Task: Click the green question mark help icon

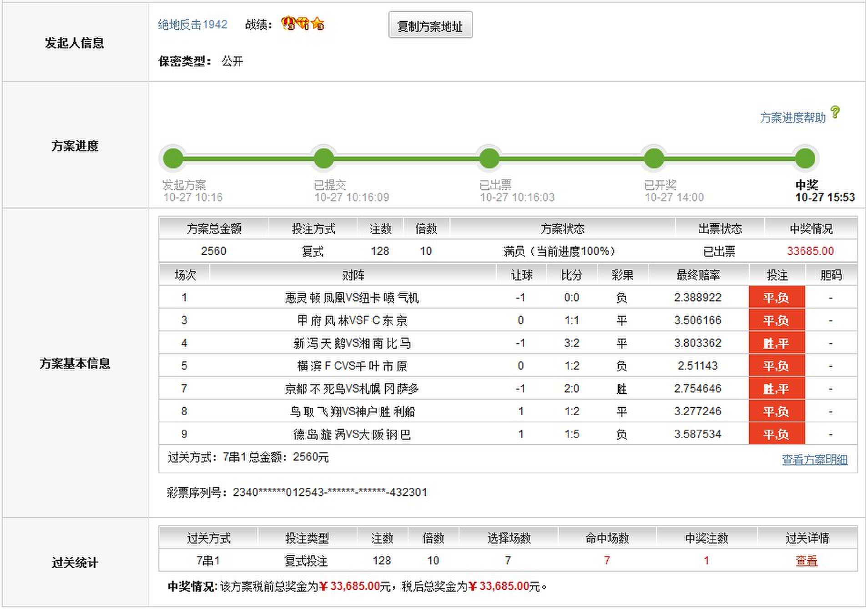Action: (x=835, y=112)
